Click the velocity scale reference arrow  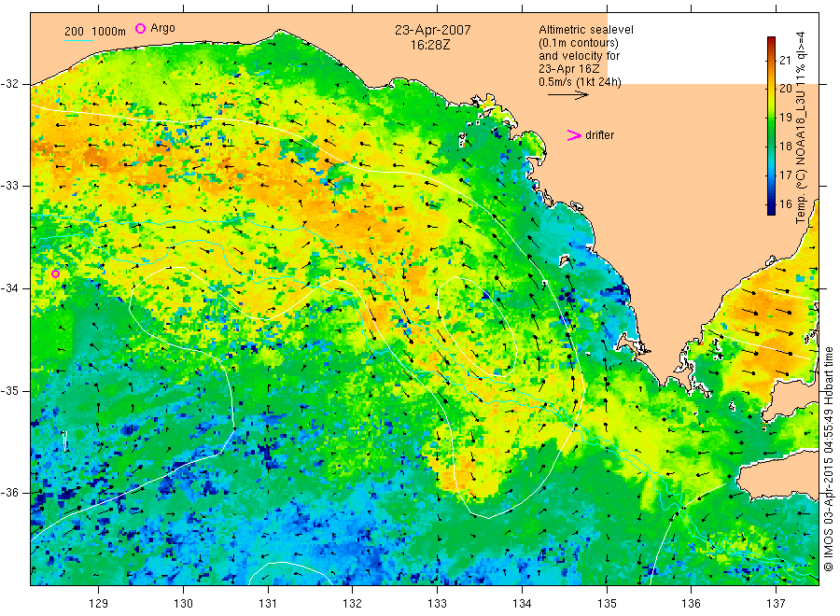(x=567, y=95)
